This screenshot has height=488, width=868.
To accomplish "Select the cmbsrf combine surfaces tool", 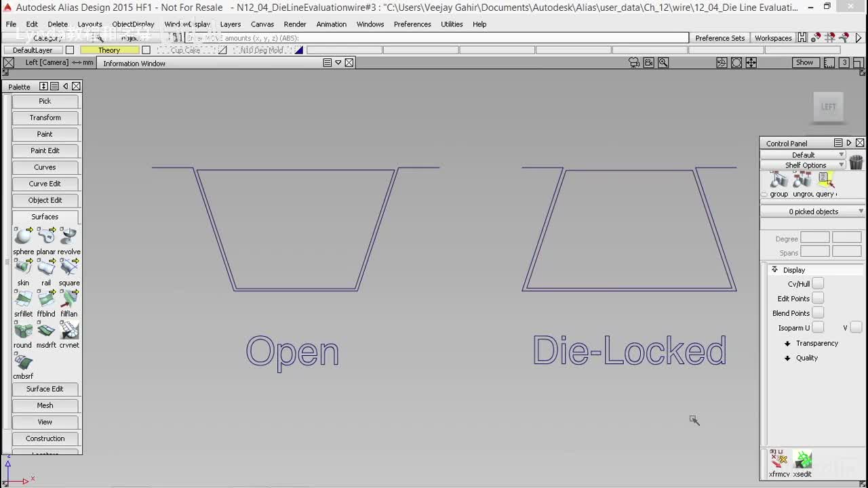I will (x=23, y=361).
